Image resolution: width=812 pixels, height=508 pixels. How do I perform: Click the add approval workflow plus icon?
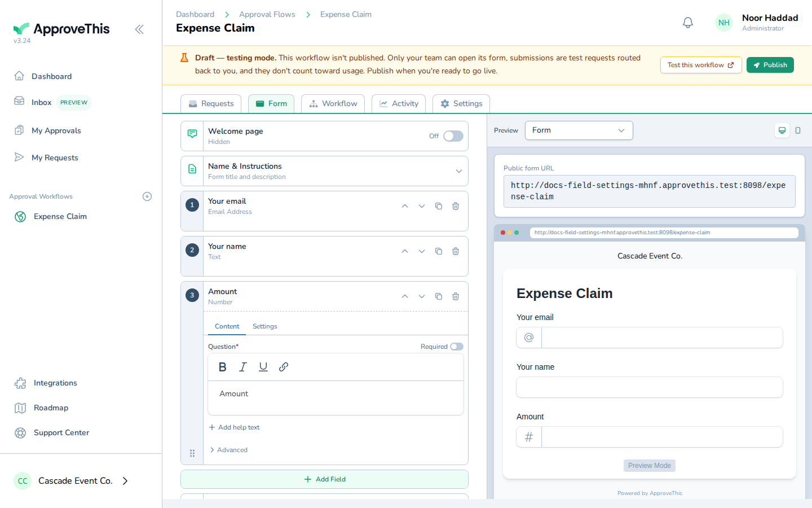pyautogui.click(x=147, y=196)
